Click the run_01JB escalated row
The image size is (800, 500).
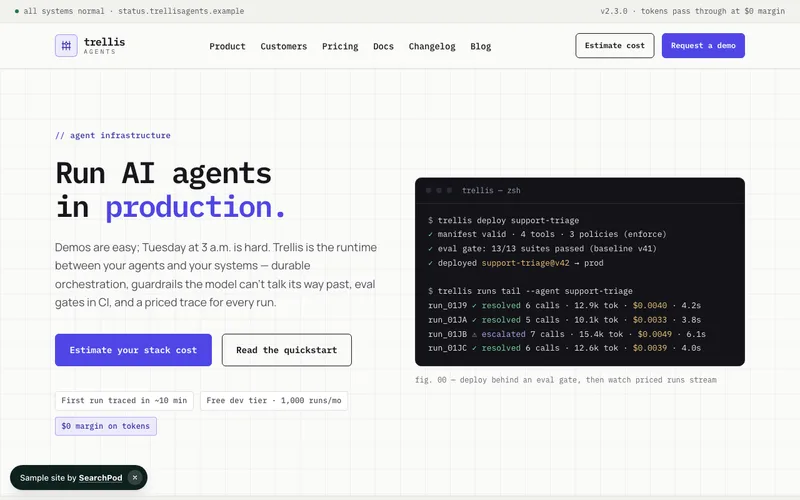567,334
